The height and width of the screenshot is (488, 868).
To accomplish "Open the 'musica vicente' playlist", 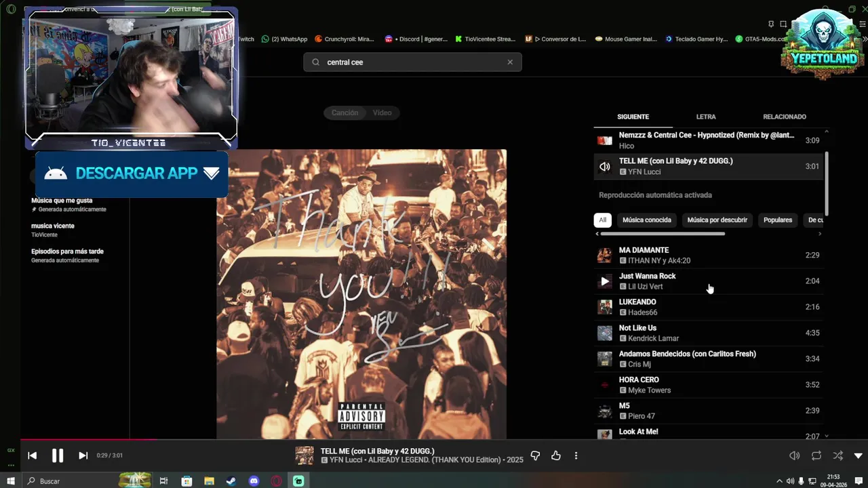I will point(53,226).
